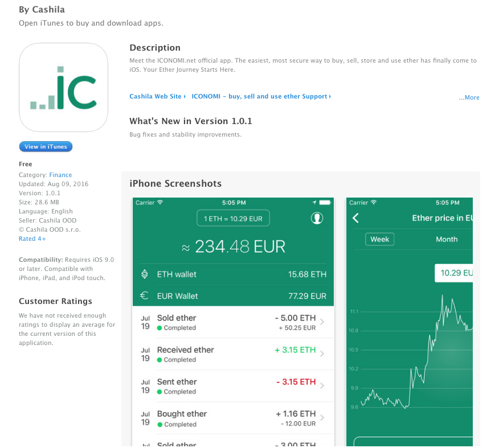Click the Updated: Aug 09, 2016 line
This screenshot has width=499, height=448.
(x=54, y=184)
